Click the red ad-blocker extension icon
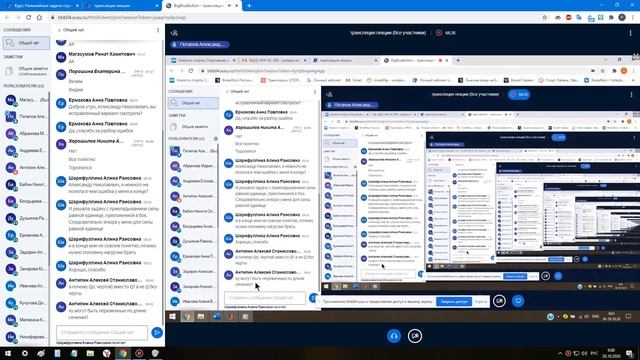The width and height of the screenshot is (640, 360). click(569, 18)
